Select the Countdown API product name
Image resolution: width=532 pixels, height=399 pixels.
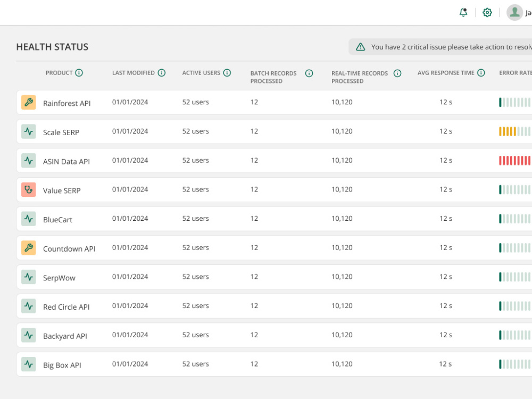point(69,249)
